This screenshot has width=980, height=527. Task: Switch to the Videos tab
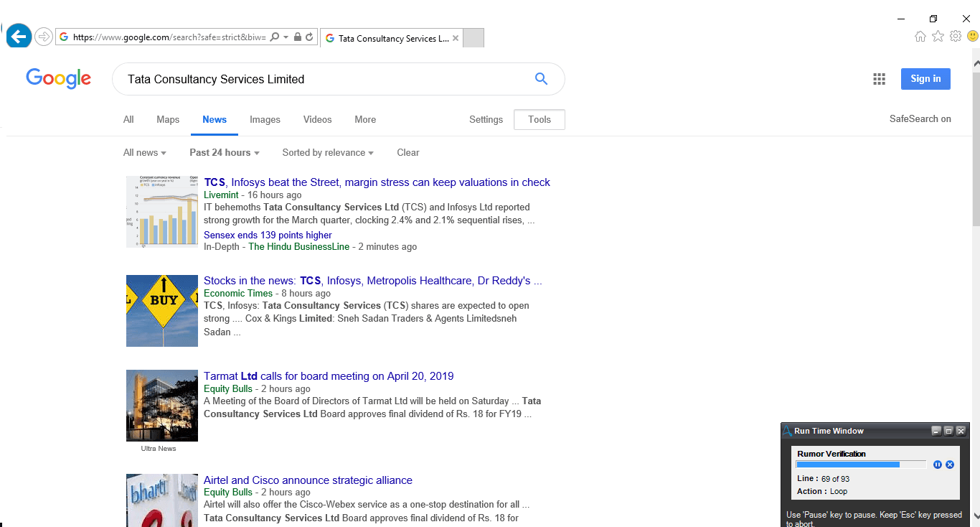[x=317, y=119]
